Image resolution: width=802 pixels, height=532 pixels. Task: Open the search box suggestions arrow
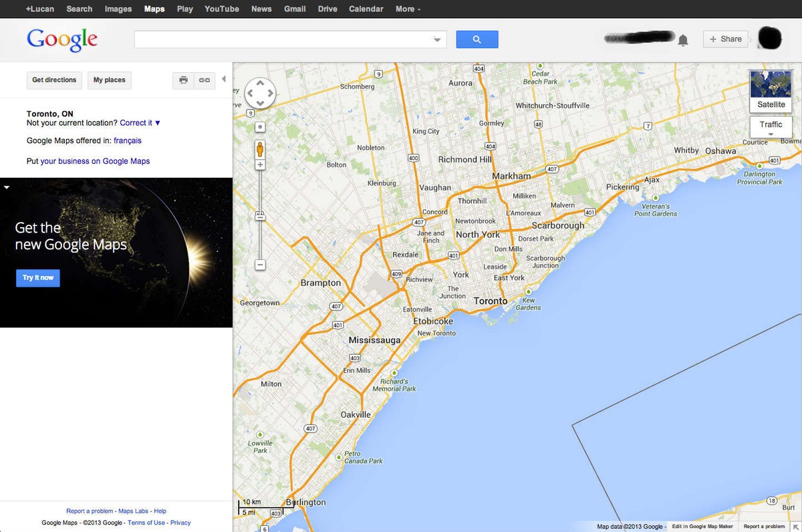point(438,39)
